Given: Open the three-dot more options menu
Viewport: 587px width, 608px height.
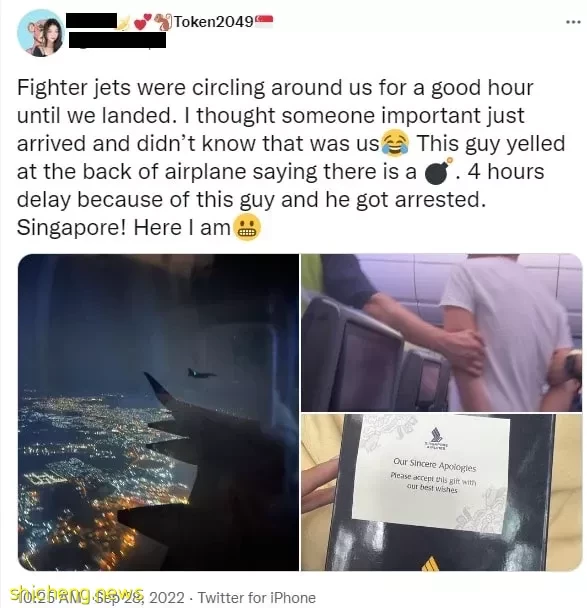Looking at the screenshot, I should (x=573, y=22).
